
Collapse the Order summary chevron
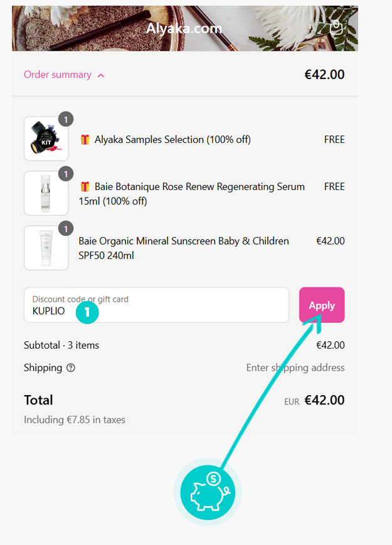(x=102, y=75)
